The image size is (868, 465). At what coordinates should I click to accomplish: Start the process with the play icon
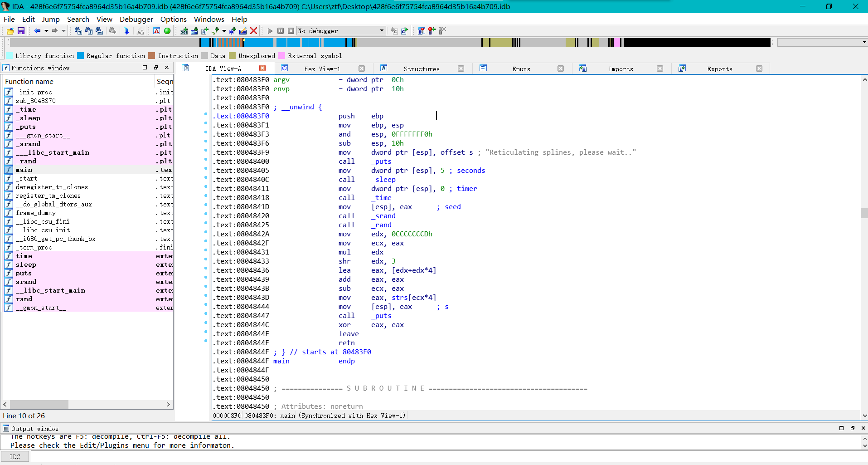270,31
